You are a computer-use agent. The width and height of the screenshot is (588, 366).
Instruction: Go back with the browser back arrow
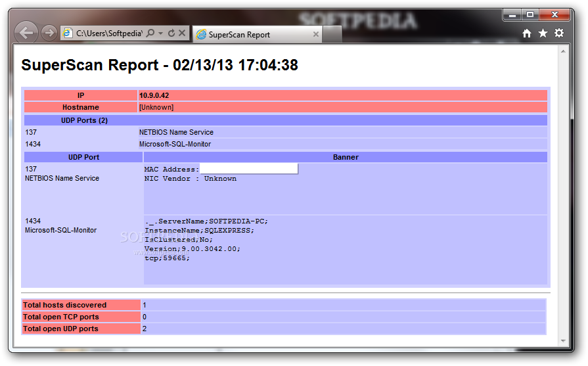(26, 33)
